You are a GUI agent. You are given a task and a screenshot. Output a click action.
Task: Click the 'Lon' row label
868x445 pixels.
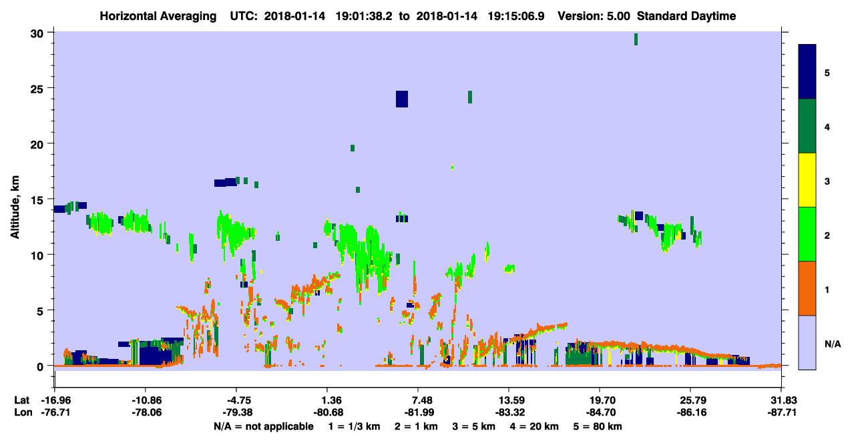pyautogui.click(x=23, y=413)
